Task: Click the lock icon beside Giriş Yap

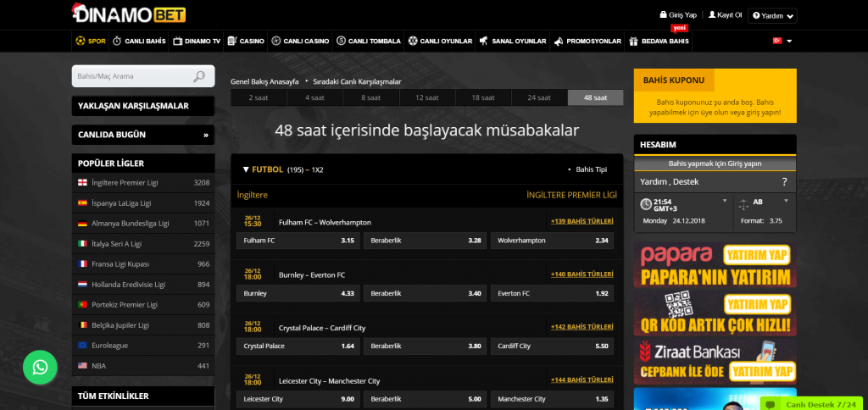Action: click(x=663, y=15)
